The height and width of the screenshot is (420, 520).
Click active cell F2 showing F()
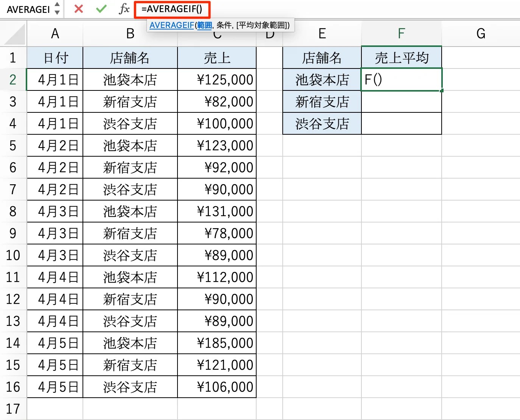402,80
